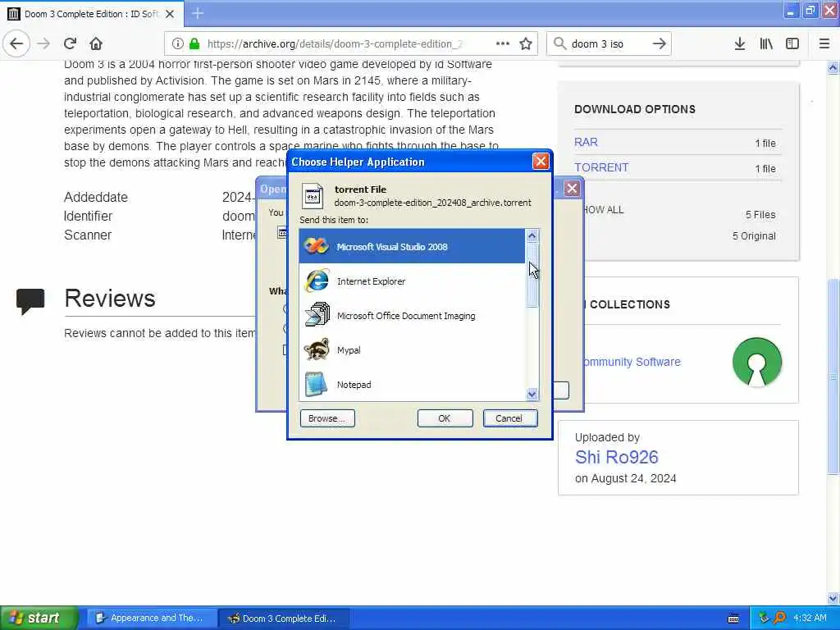Click the on-screen keyboard tray icon

733,619
